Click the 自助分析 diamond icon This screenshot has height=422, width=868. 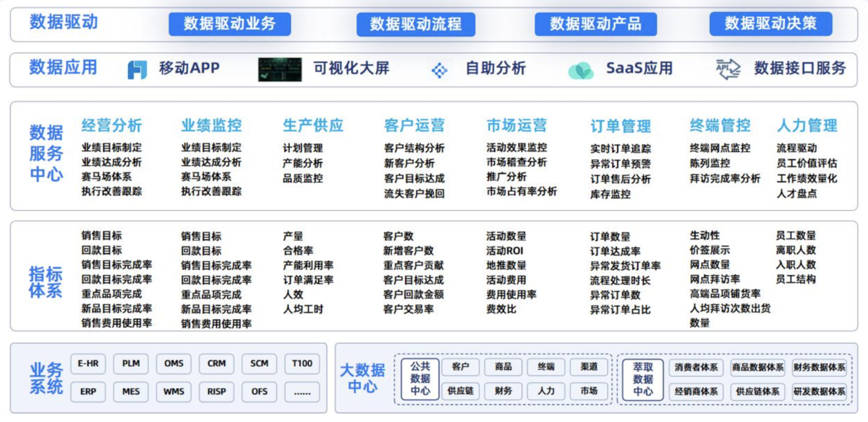point(439,70)
